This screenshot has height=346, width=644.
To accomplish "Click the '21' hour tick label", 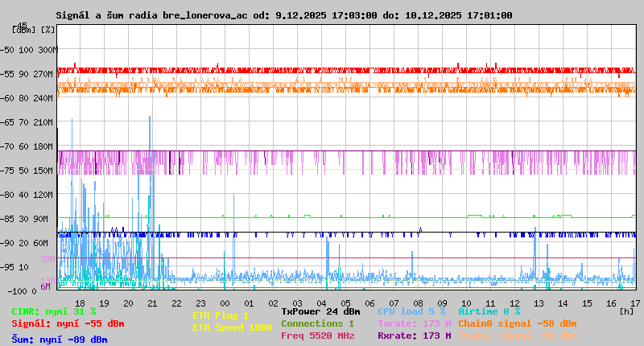I will pos(152,303).
